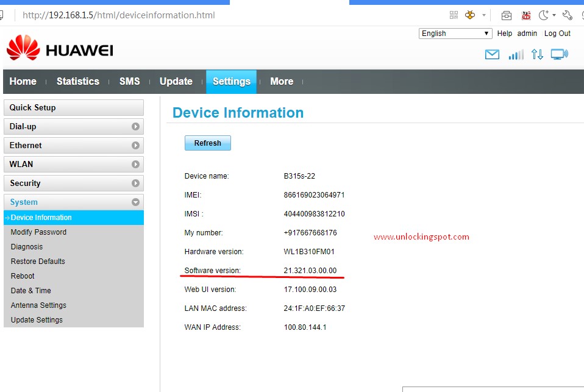Open connected devices via the monitor icon
The width and height of the screenshot is (584, 392).
tap(558, 54)
